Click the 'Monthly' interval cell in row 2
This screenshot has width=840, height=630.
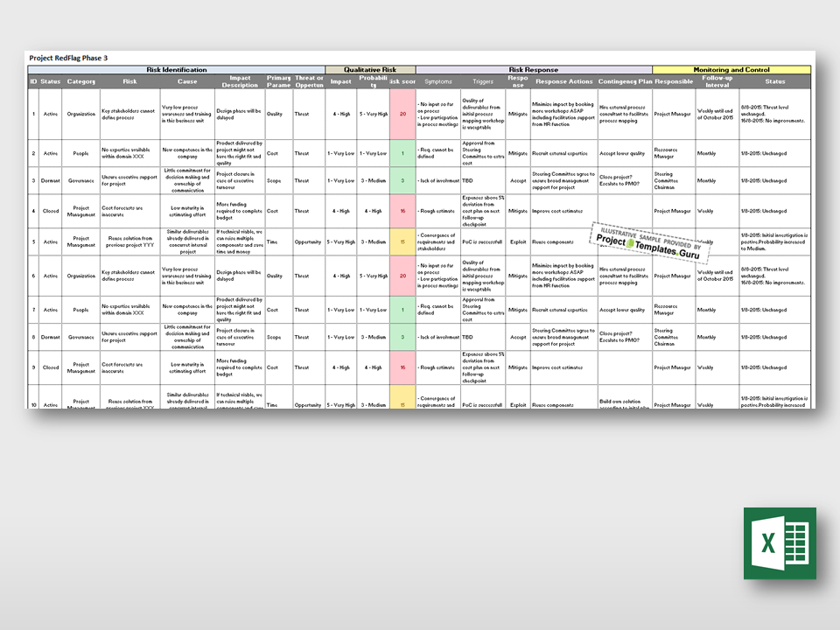[x=717, y=153]
